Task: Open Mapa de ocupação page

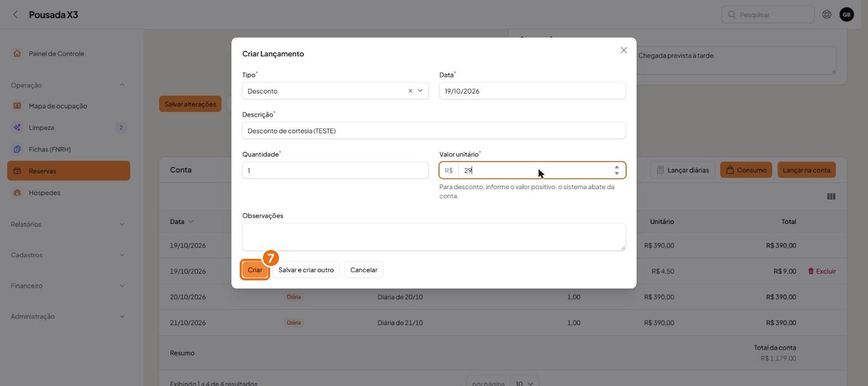Action: tap(69, 106)
